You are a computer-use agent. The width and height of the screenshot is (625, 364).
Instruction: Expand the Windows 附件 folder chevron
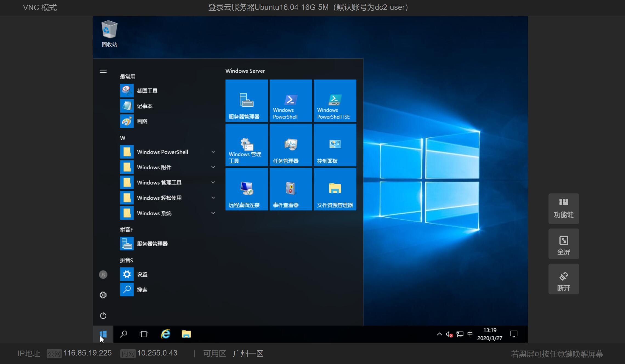213,167
